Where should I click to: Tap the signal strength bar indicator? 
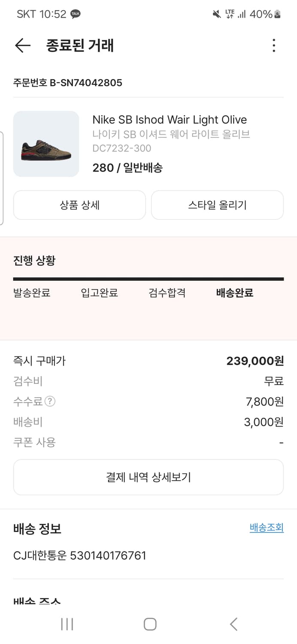241,13
